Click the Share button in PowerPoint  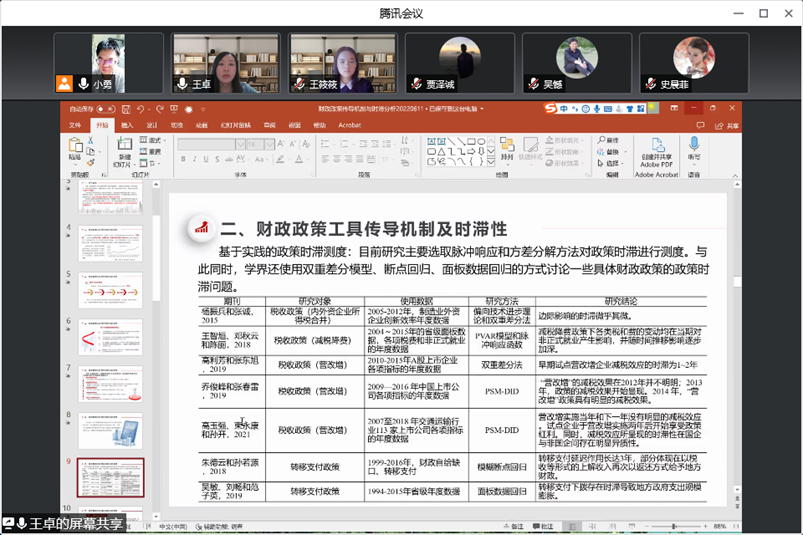pyautogui.click(x=729, y=125)
